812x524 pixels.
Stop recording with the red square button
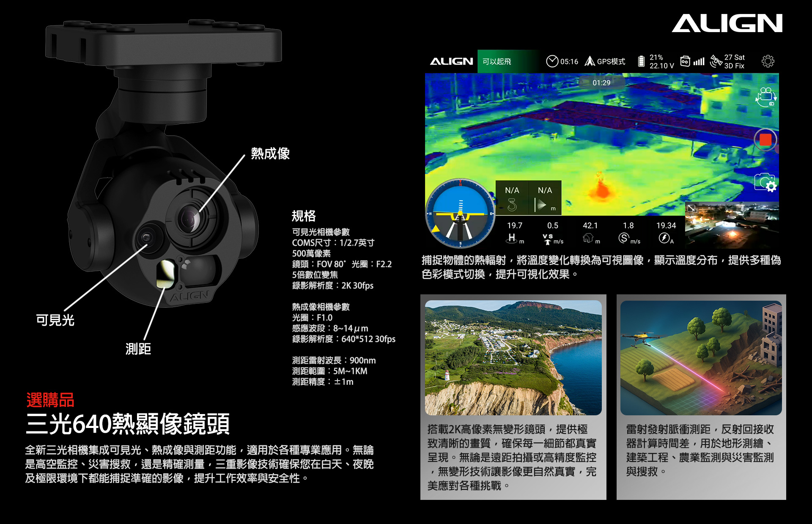pyautogui.click(x=765, y=140)
